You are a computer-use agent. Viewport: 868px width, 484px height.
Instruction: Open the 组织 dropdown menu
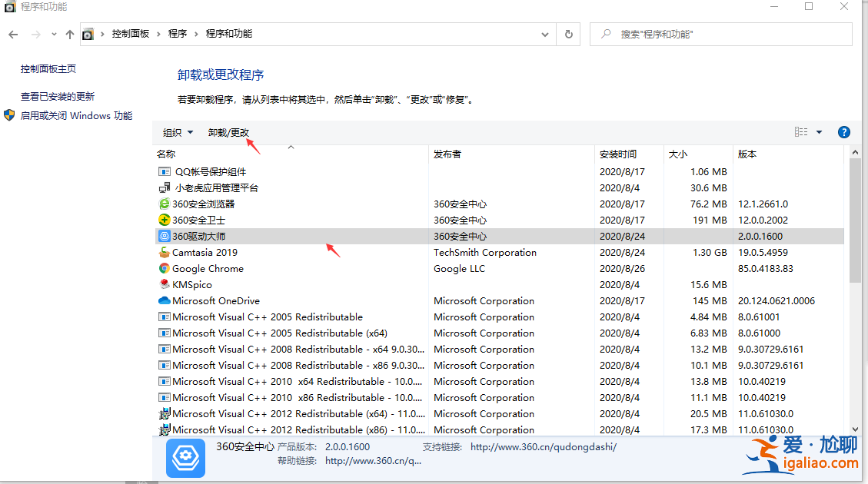176,131
